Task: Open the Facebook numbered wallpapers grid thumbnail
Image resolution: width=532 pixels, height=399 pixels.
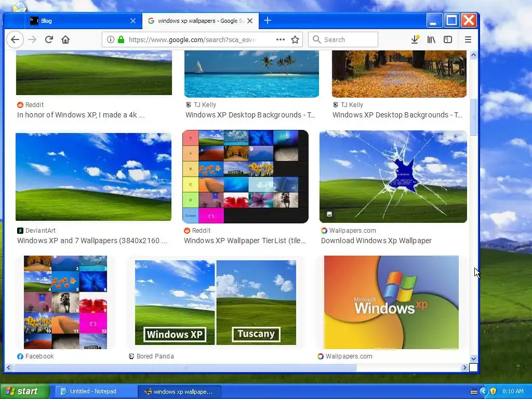Action: [65, 302]
